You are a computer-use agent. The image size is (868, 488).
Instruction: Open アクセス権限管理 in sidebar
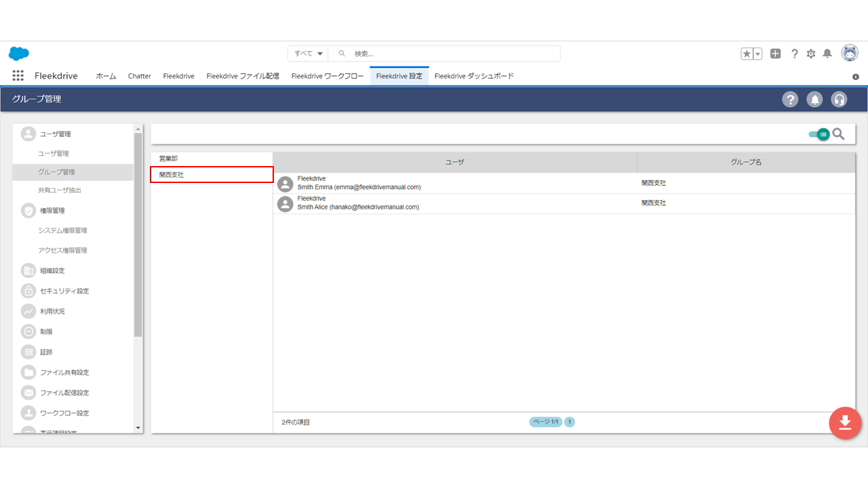coord(62,250)
